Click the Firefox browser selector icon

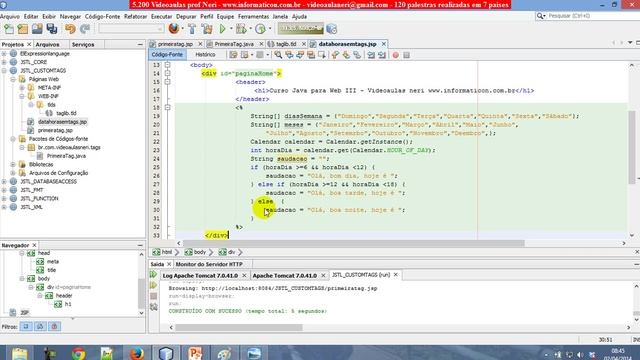pos(173,29)
